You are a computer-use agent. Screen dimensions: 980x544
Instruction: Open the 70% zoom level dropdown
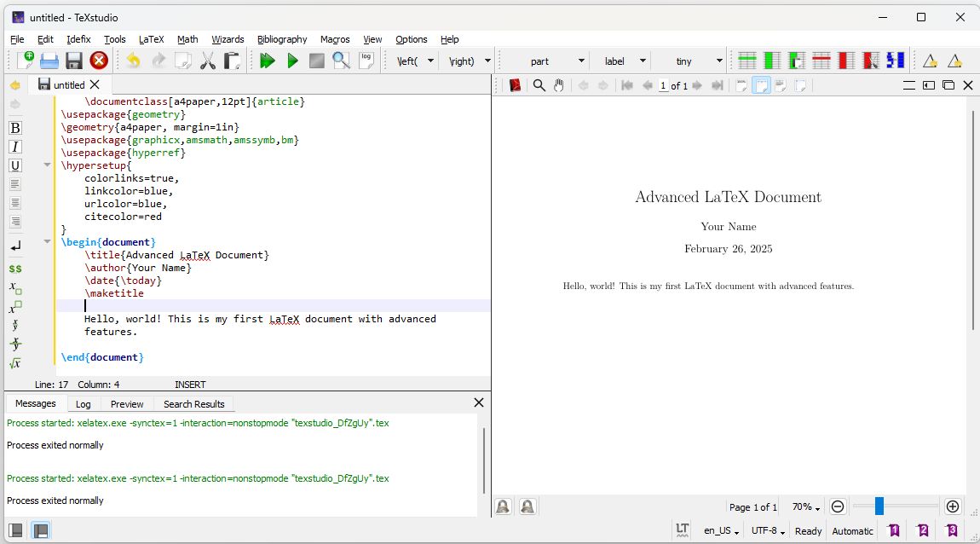(806, 507)
